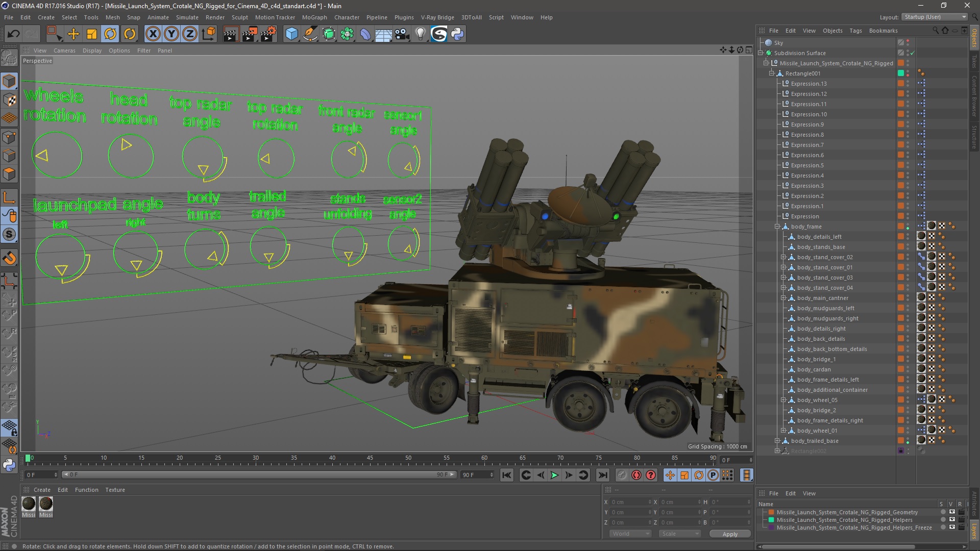This screenshot has height=551, width=980.
Task: Select the Sky object in tree
Action: pyautogui.click(x=778, y=43)
